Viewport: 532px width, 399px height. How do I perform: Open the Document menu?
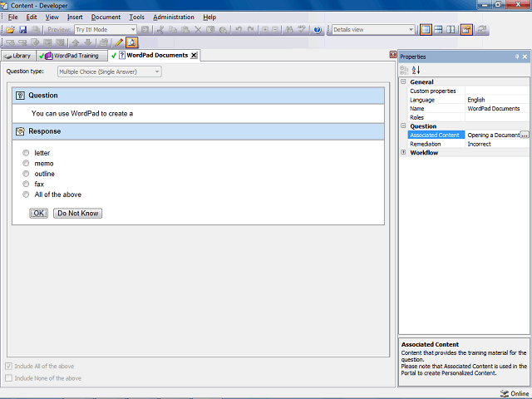[106, 17]
